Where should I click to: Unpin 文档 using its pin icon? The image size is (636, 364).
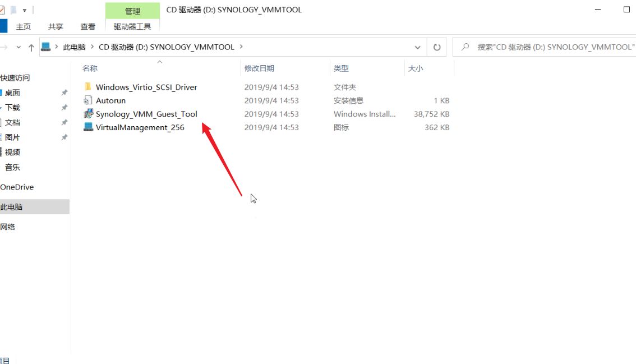point(64,122)
